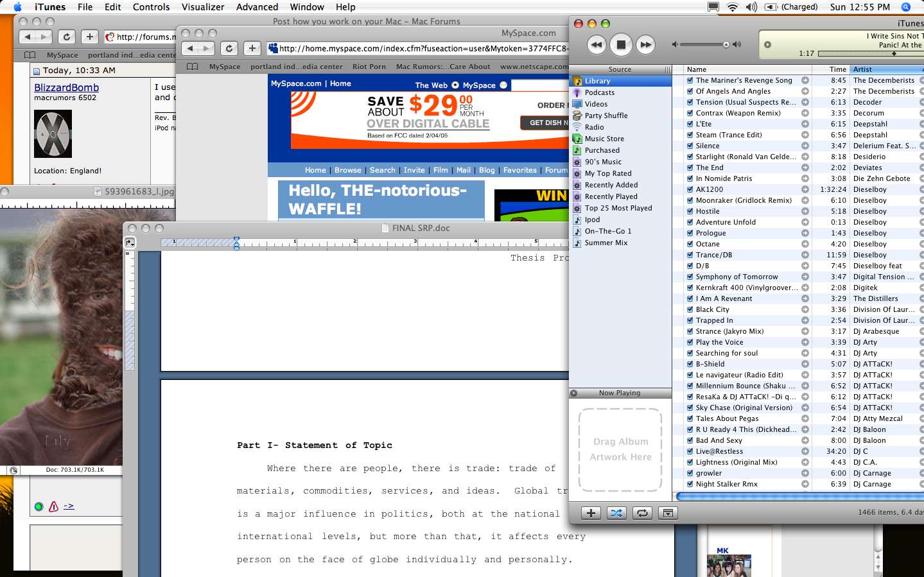Click Favorites in MySpace navigation bar
The height and width of the screenshot is (577, 924).
click(x=520, y=170)
